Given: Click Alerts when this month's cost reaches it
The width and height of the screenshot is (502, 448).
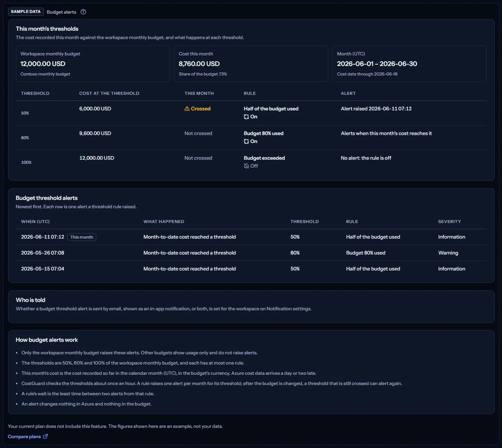Looking at the screenshot, I should pyautogui.click(x=386, y=134).
